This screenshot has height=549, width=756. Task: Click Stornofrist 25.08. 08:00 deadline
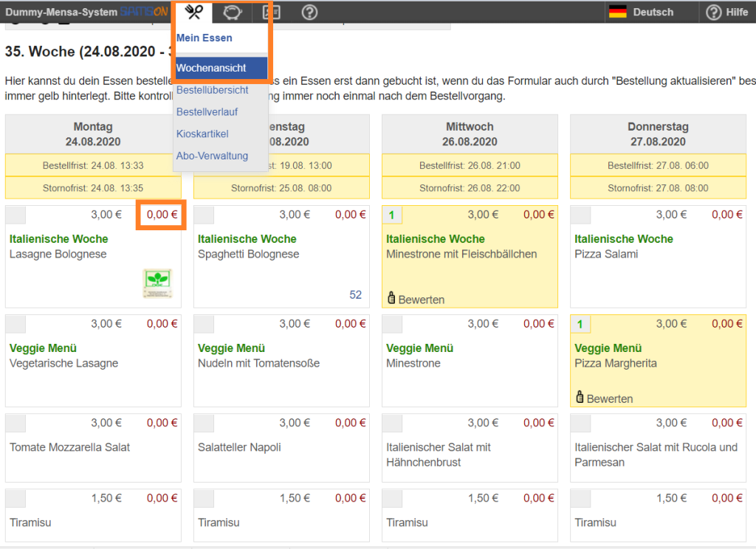pyautogui.click(x=281, y=188)
